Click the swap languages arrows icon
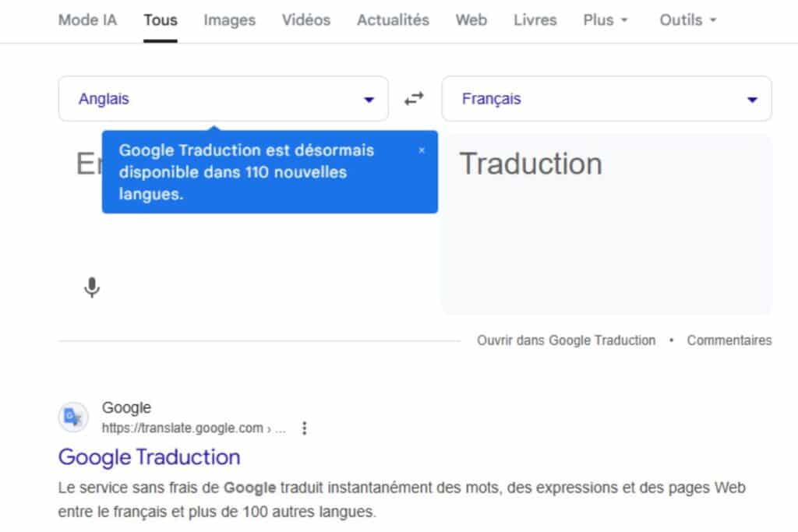 click(x=414, y=98)
